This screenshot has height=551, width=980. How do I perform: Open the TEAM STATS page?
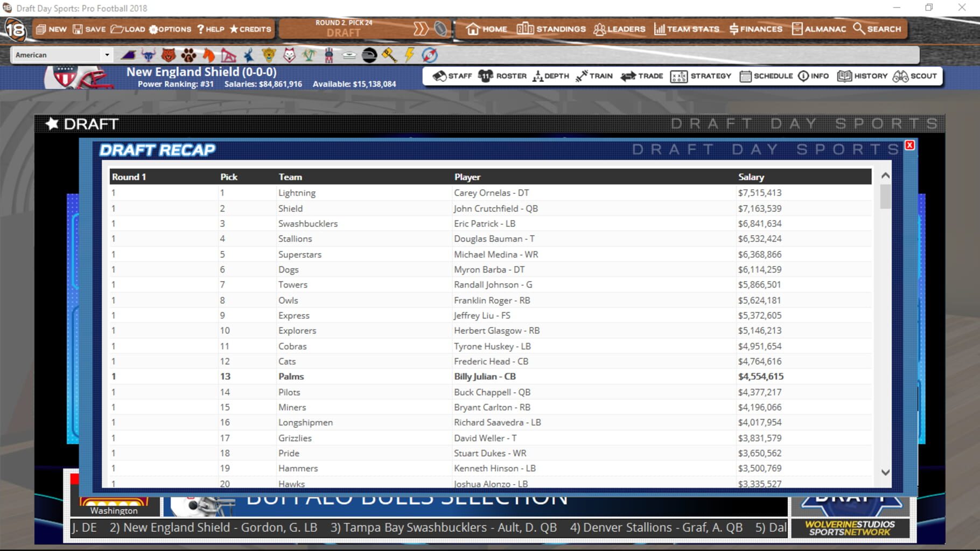tap(687, 29)
